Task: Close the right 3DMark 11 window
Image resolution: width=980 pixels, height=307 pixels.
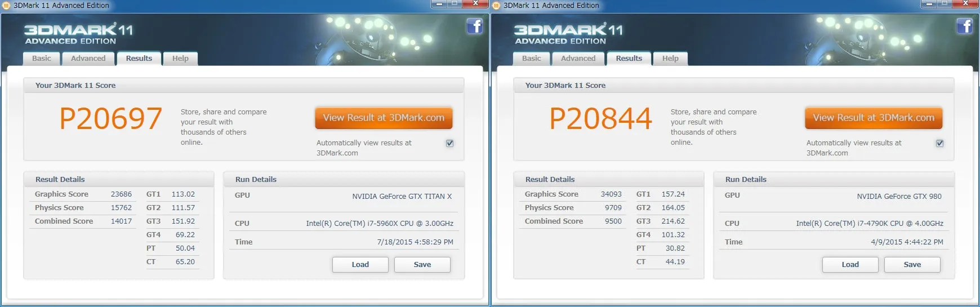Action: tap(965, 3)
